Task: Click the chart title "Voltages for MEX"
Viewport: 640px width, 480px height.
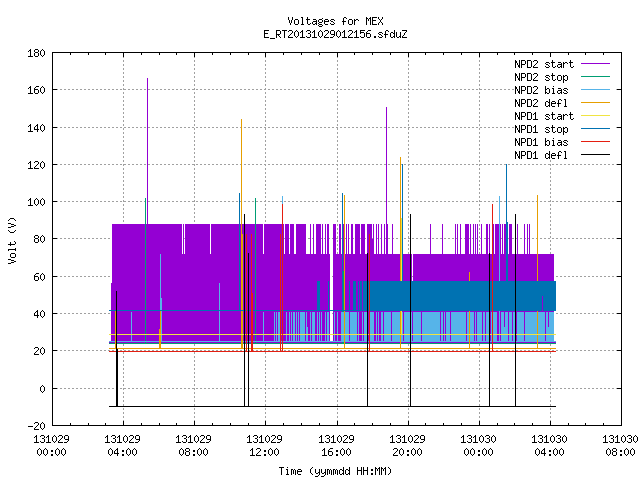Action: [335, 21]
